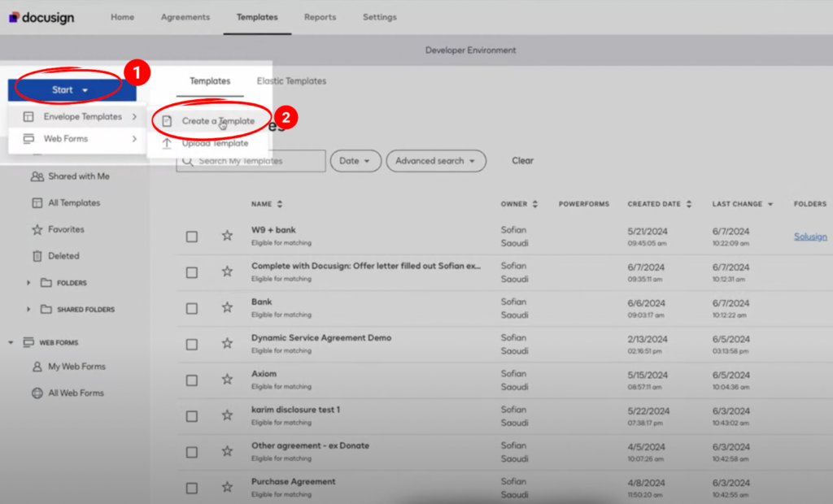The width and height of the screenshot is (833, 504).
Task: Collapse the WEB FORMS section
Action: click(x=11, y=342)
